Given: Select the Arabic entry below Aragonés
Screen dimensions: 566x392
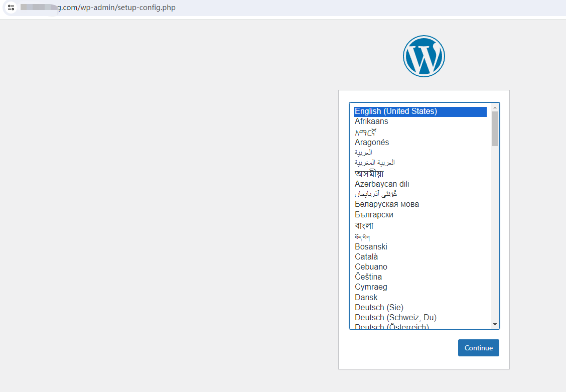Looking at the screenshot, I should [420, 152].
